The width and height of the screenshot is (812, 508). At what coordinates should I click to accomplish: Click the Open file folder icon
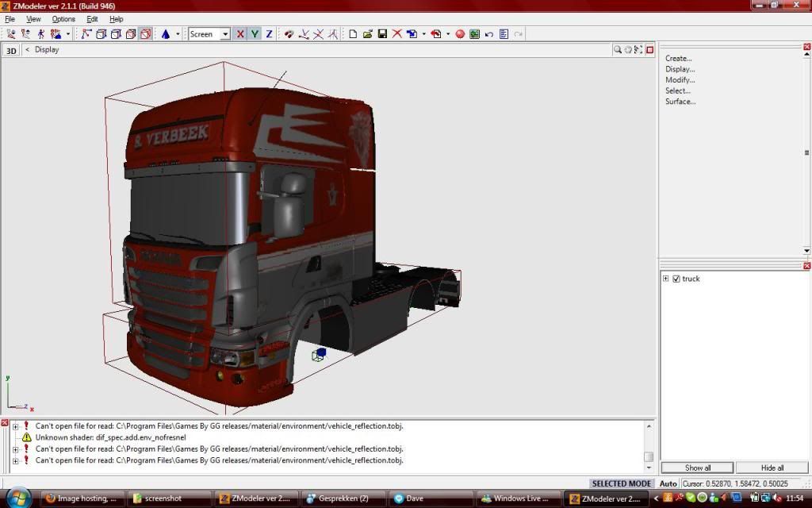pos(368,34)
